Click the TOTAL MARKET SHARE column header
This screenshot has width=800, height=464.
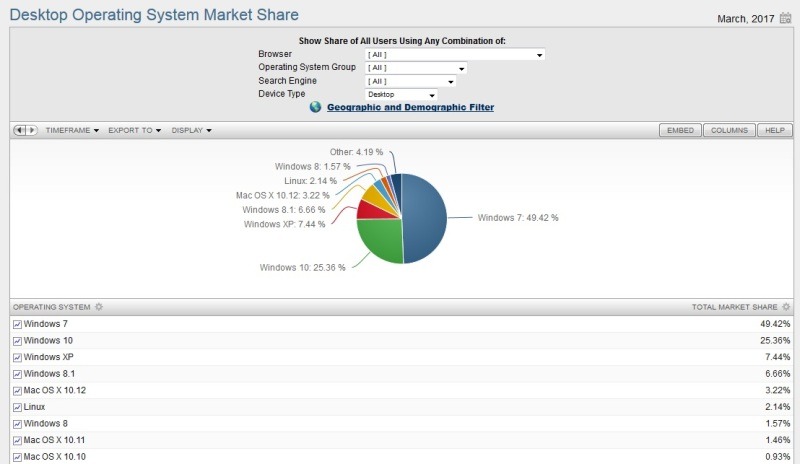(734, 307)
